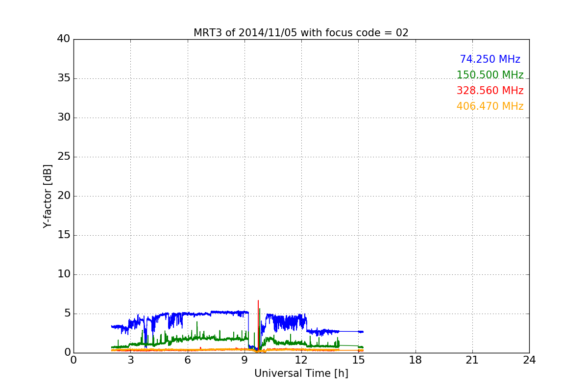Click the tall red spike near 9.7 h
588x392 pixels.
point(258,326)
